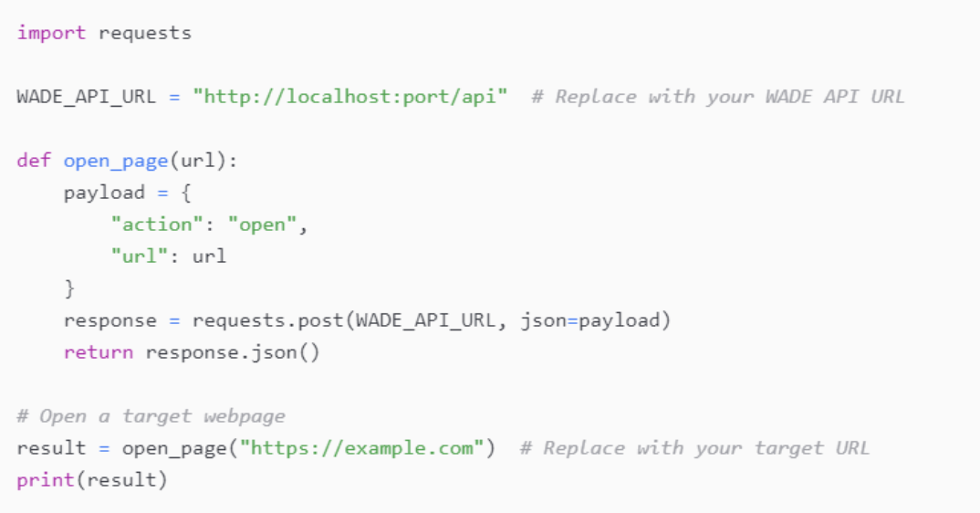Click the Replace with your target URL comment
The height and width of the screenshot is (513, 980).
coord(694,448)
